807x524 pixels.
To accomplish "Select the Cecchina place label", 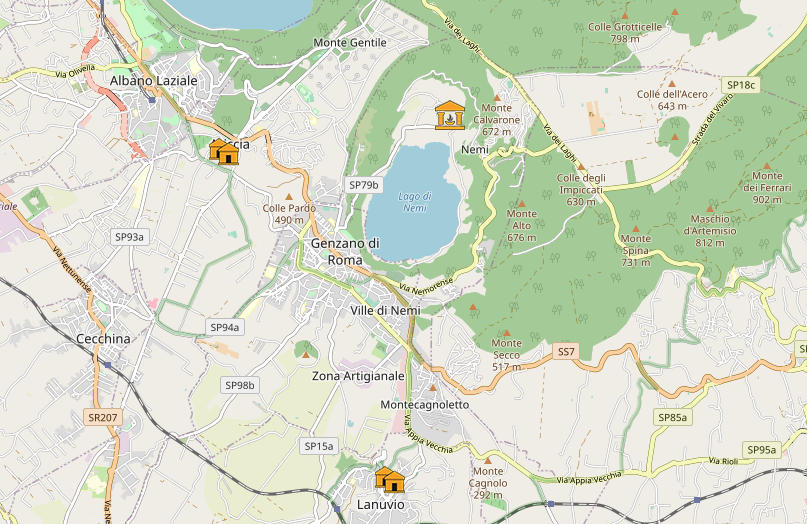I will click(103, 339).
